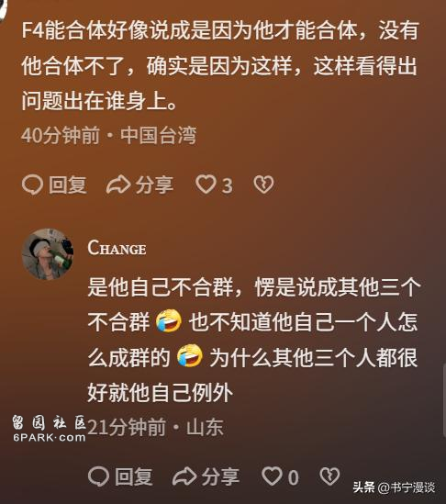This screenshot has width=446, height=504.
Task: Click share arrow icon under Change's comment
Action: click(184, 476)
